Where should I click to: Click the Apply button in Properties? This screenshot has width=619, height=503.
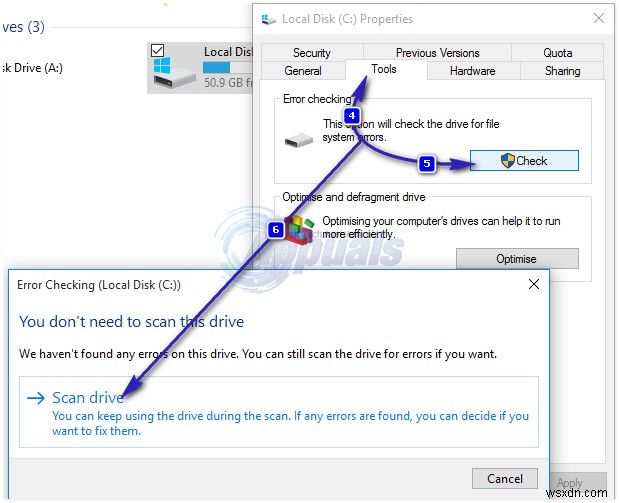578,482
